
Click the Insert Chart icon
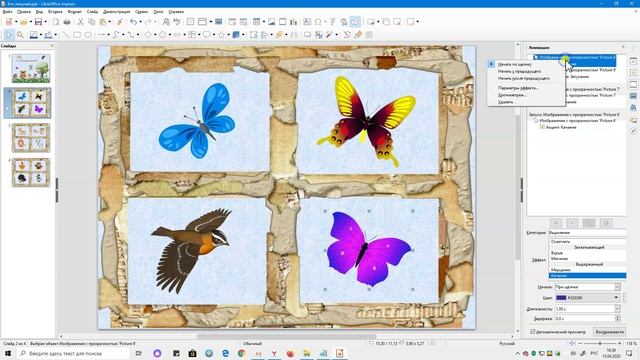point(293,22)
